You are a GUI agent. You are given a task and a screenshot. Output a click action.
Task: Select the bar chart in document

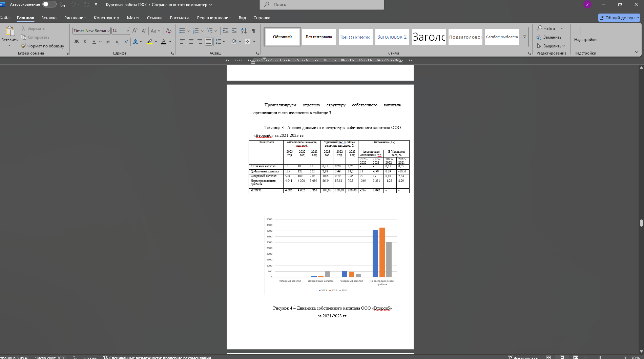(x=333, y=255)
